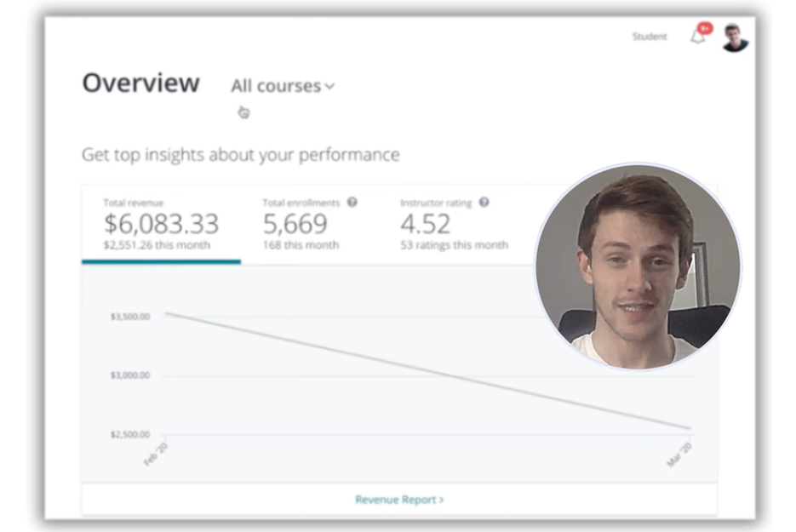Click the Mar '20 chart axis label
Screen dimensions: 796x532
tap(679, 454)
